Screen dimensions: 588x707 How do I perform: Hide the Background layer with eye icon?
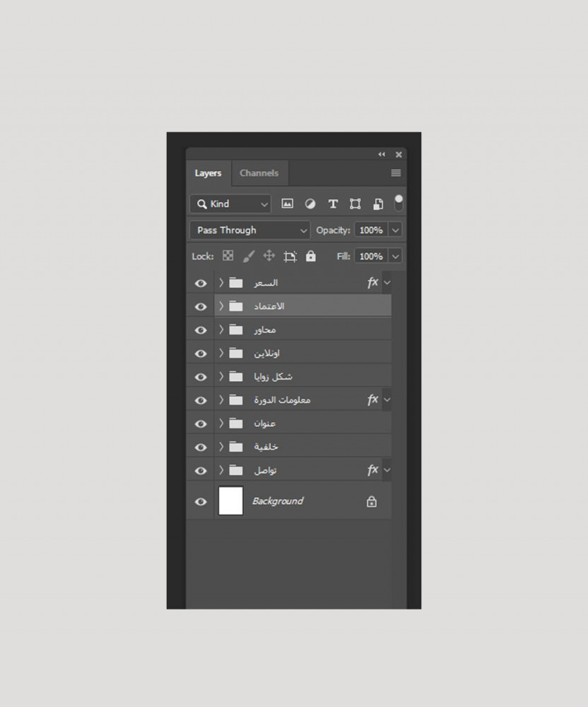(201, 501)
